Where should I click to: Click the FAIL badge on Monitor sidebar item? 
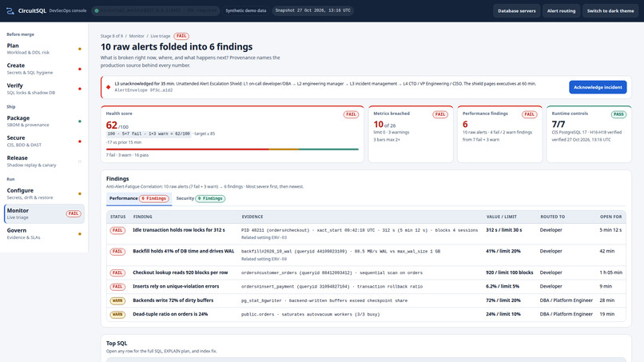click(74, 213)
